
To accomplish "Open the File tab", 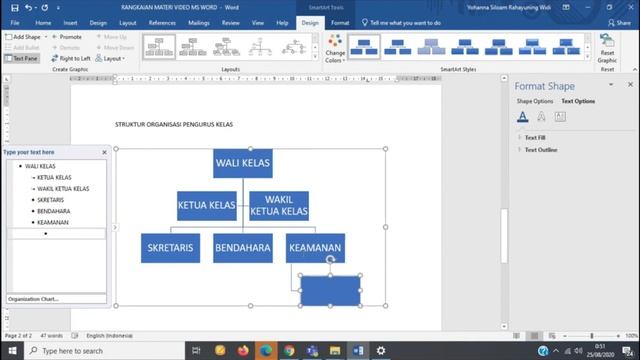I will pyautogui.click(x=15, y=23).
